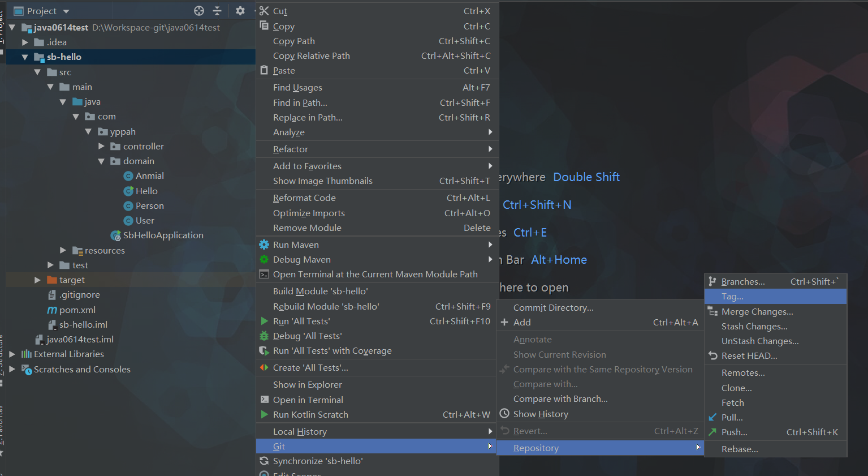Click the Cut scissors icon
Viewport: 868px width, 476px height.
(x=264, y=11)
